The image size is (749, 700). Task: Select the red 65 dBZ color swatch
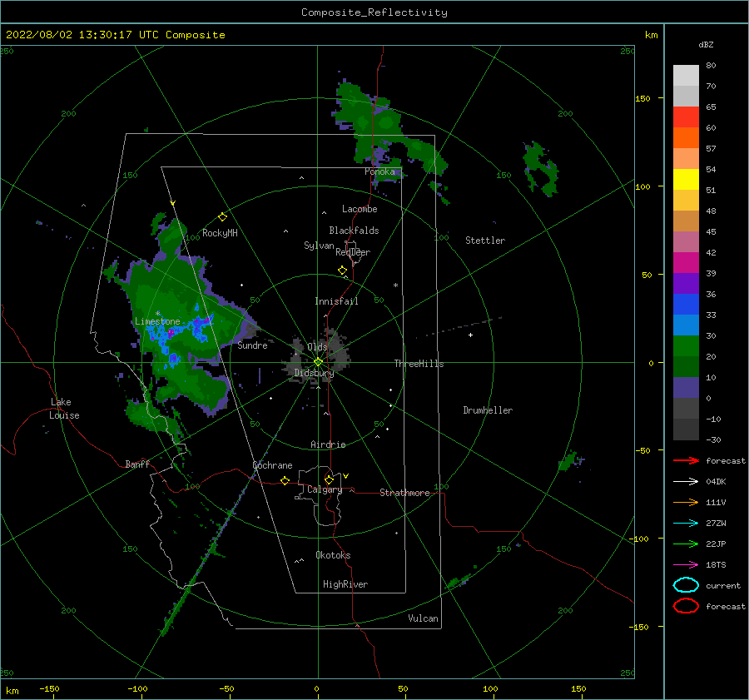686,117
